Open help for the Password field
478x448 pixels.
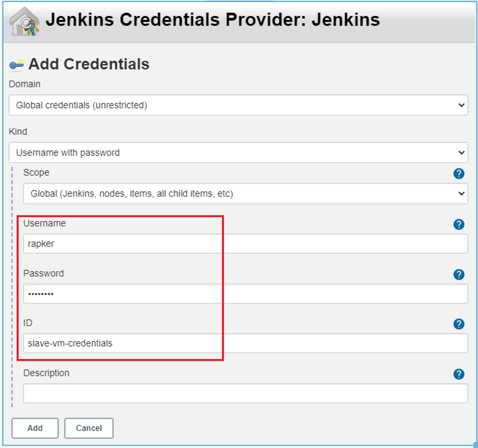tap(459, 274)
